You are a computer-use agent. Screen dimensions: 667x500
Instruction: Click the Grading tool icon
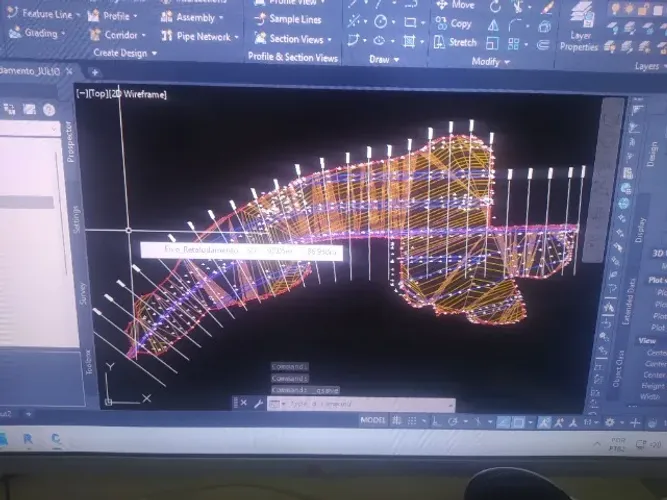tap(15, 32)
